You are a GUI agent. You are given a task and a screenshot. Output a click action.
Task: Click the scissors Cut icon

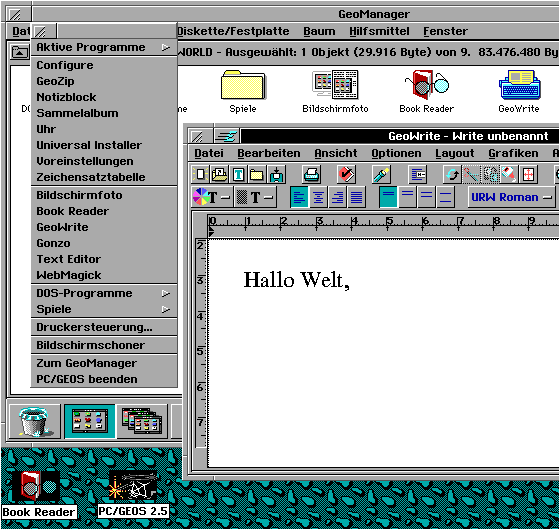click(x=471, y=174)
